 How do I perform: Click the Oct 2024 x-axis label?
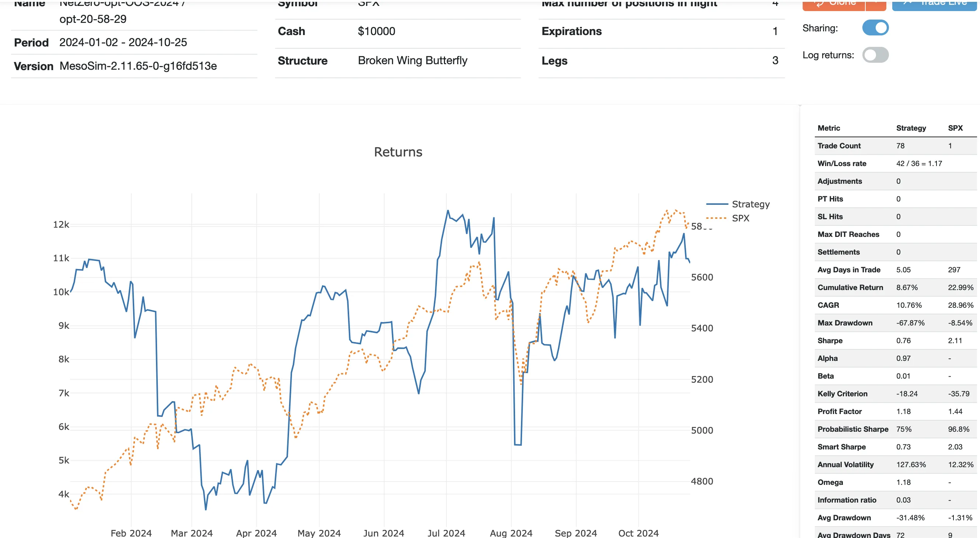click(638, 533)
